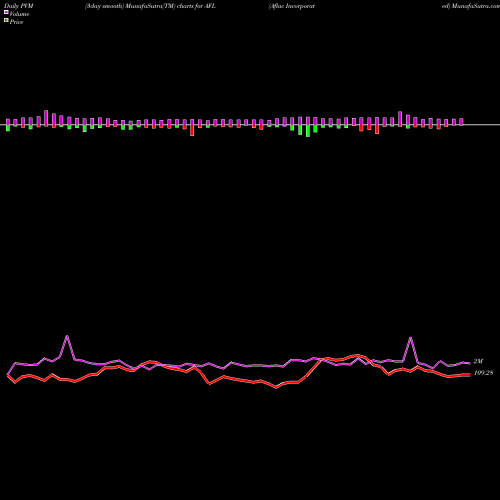The height and width of the screenshot is (500, 500).
Task: Click the Price legend color swatch
Action: [6, 21]
